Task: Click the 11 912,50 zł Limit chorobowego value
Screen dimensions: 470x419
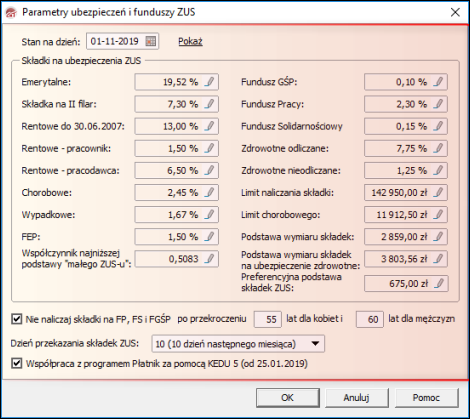Action: [402, 215]
